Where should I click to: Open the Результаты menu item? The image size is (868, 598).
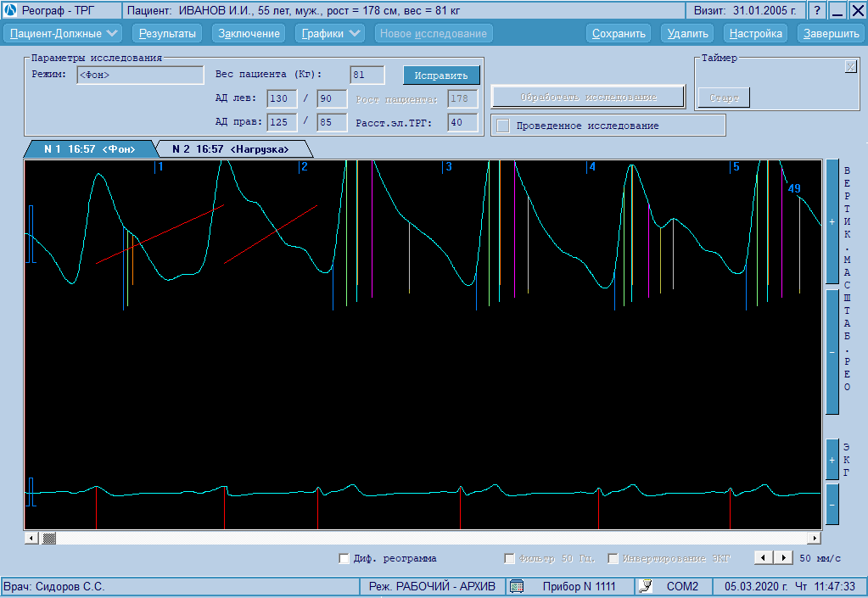point(167,33)
